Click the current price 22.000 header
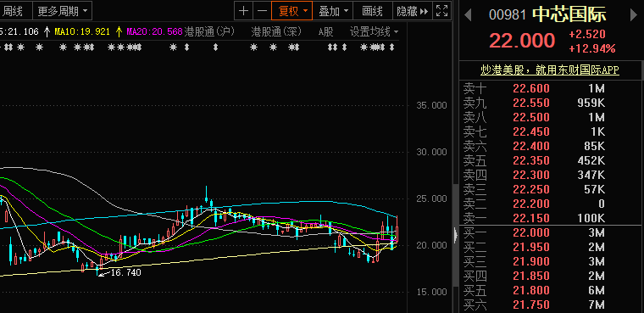This screenshot has height=313, width=644. tap(522, 41)
